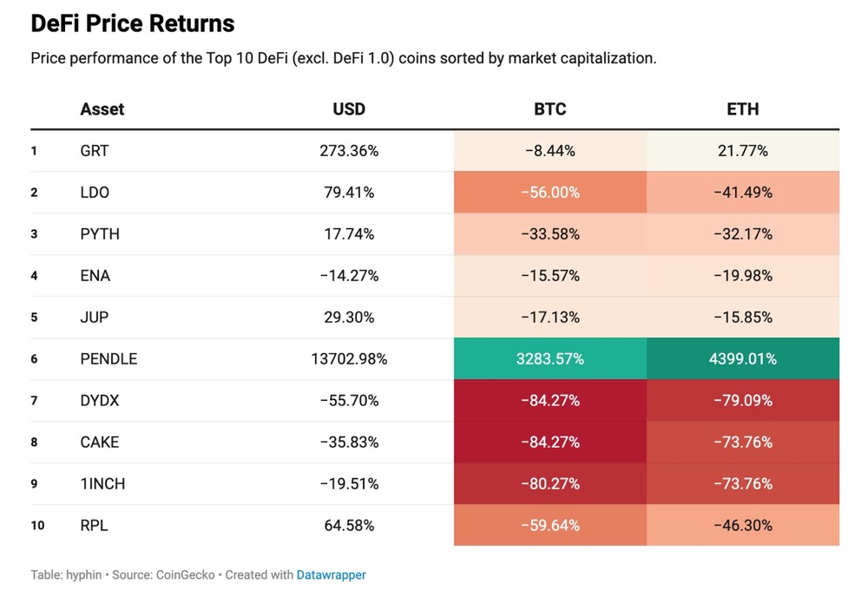Click the PYTH asset name
Image resolution: width=868 pixels, height=603 pixels.
tap(100, 234)
